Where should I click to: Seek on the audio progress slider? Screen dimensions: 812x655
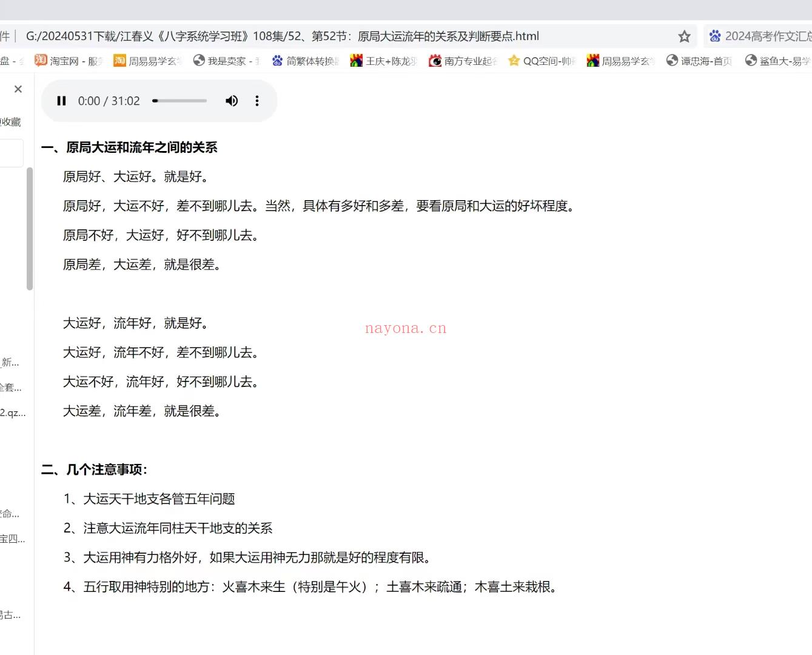(x=180, y=101)
